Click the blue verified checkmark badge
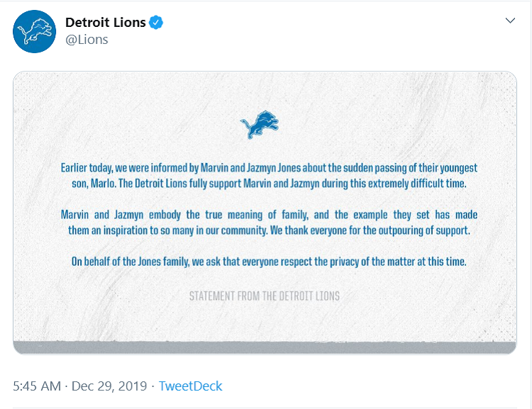Screen dimensions: 532x409 (x=156, y=23)
